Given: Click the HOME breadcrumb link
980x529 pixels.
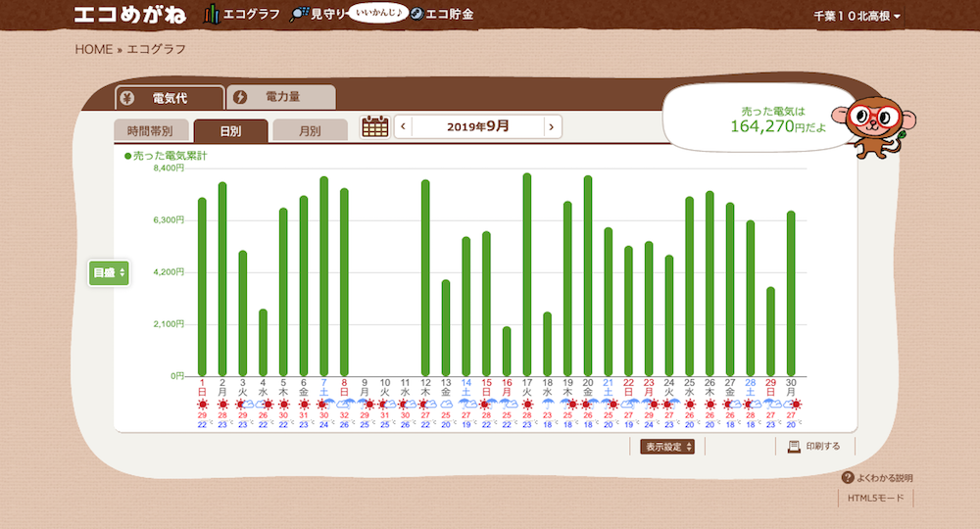Looking at the screenshot, I should tap(94, 49).
